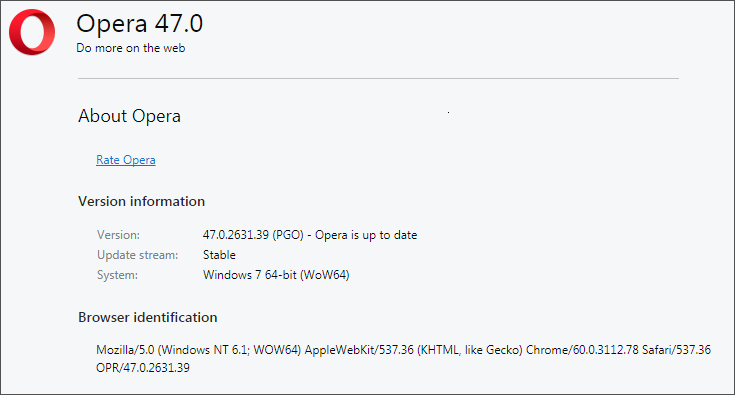Click the System: label
Viewport: 735px width, 395px height.
pyautogui.click(x=117, y=275)
